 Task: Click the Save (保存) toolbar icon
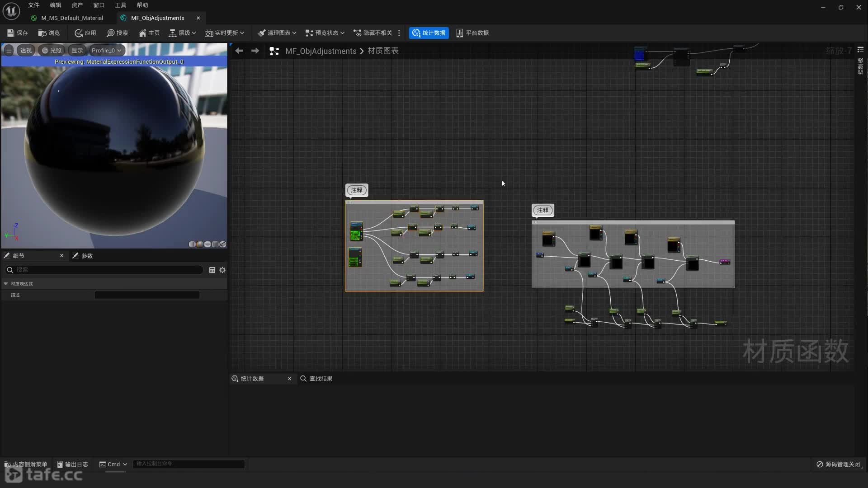point(11,33)
